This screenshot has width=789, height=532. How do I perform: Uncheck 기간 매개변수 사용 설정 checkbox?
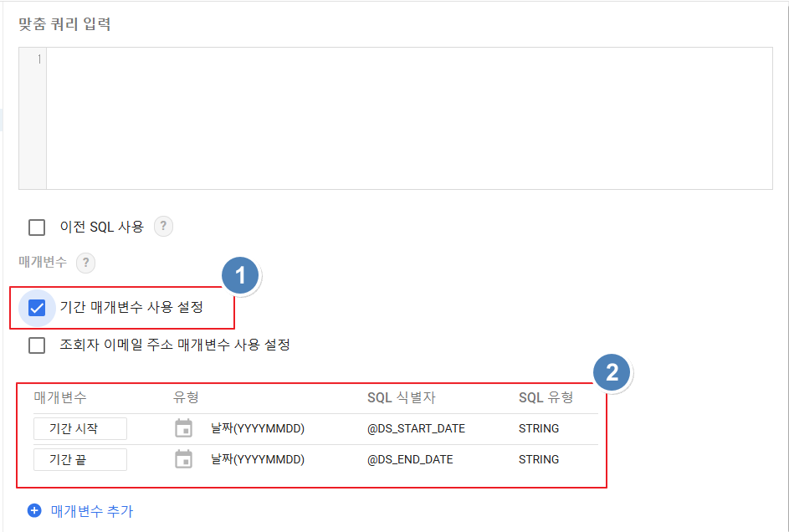37,308
